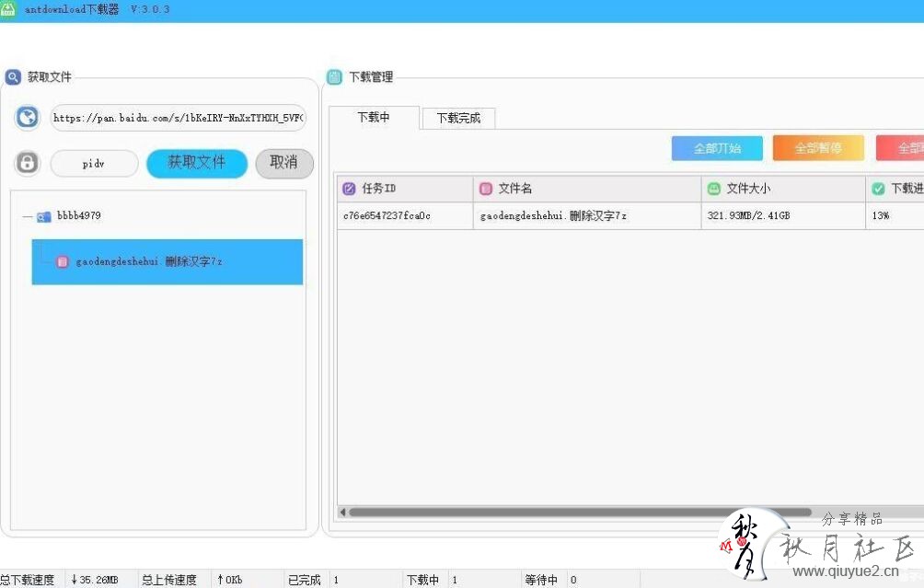
Task: Switch to the 下载中 tab
Action: pos(374,117)
